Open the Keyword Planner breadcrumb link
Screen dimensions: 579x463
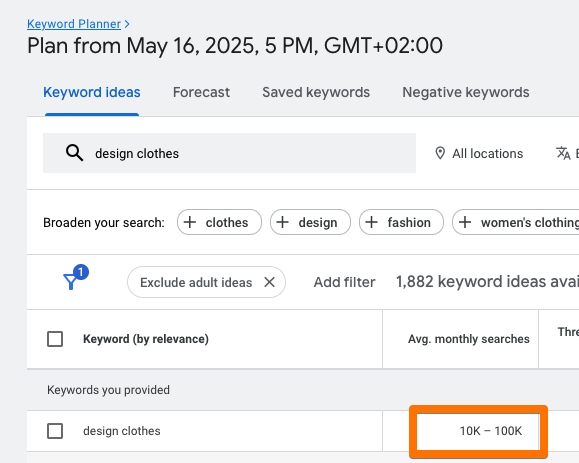74,24
